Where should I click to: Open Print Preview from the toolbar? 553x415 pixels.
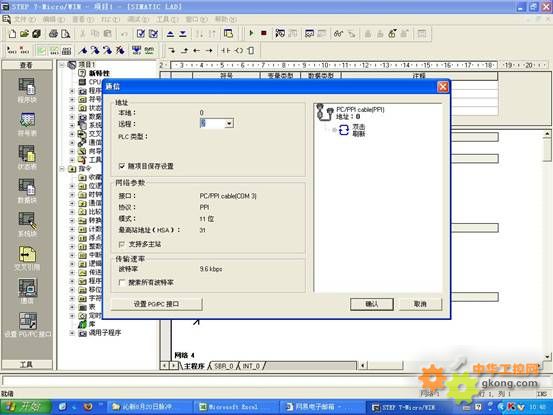point(65,34)
